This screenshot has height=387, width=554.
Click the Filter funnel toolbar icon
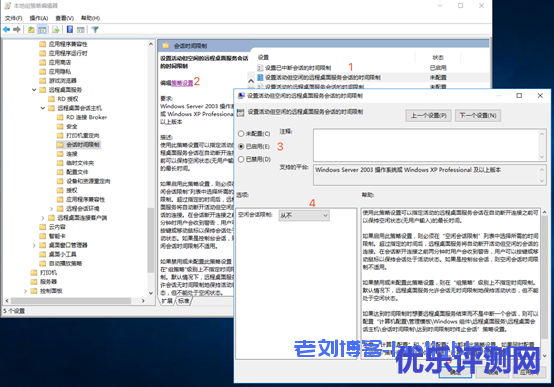tap(95, 30)
